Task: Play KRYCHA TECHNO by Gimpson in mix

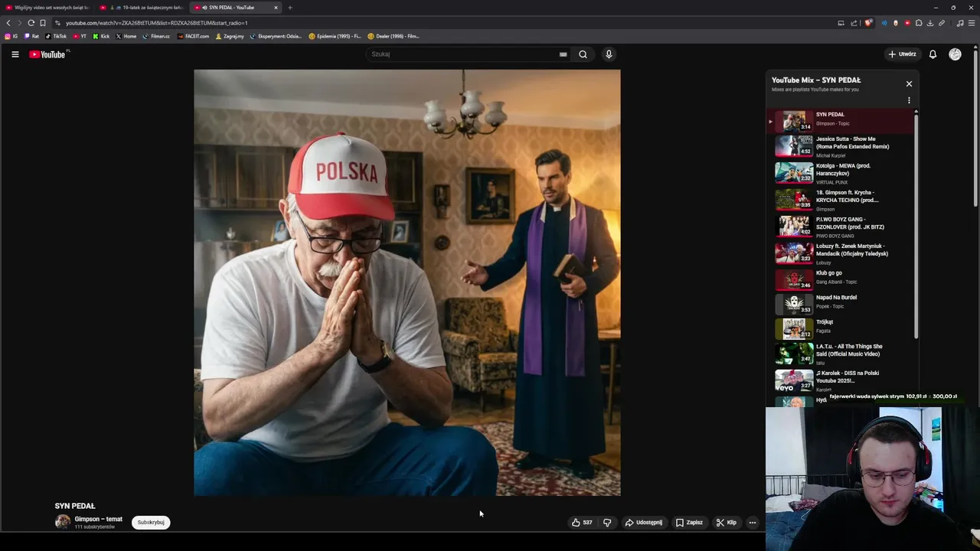Action: [x=844, y=200]
